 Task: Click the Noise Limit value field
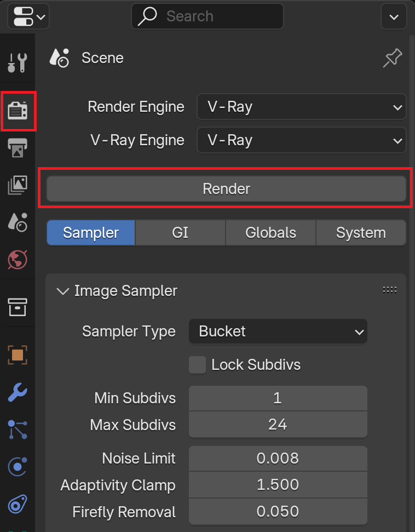pyautogui.click(x=278, y=459)
